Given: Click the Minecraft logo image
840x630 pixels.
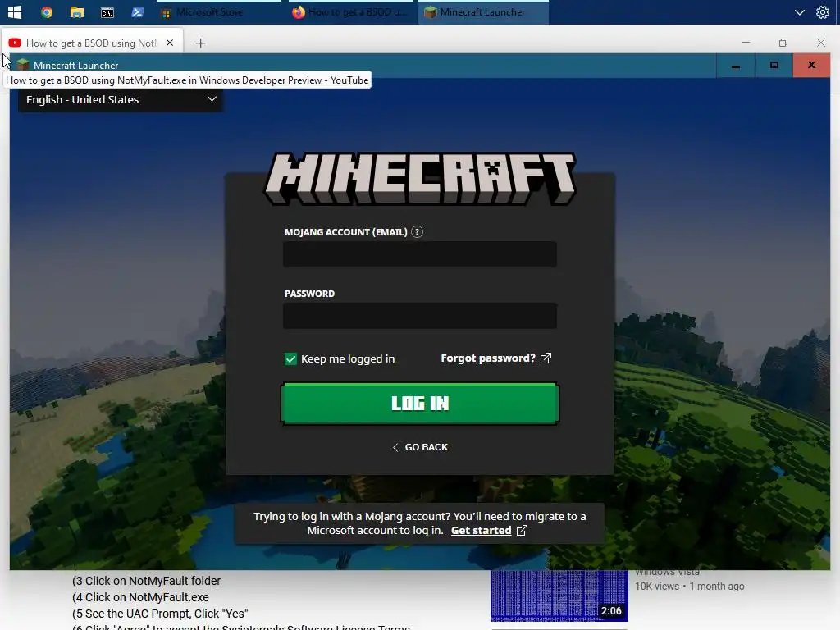Looking at the screenshot, I should pos(420,178).
